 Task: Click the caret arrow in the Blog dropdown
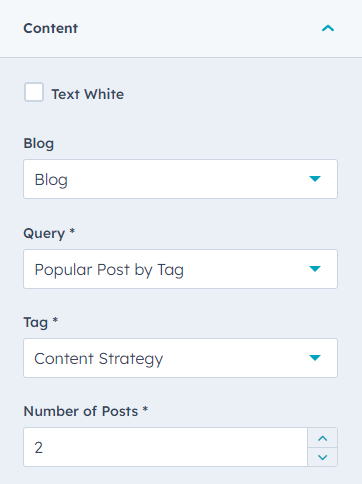pos(315,179)
